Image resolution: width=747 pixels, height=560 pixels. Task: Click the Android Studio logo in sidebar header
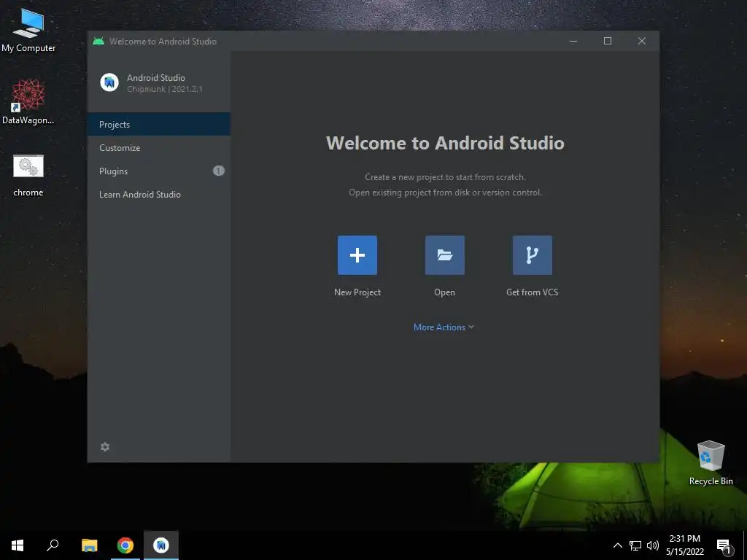click(109, 82)
